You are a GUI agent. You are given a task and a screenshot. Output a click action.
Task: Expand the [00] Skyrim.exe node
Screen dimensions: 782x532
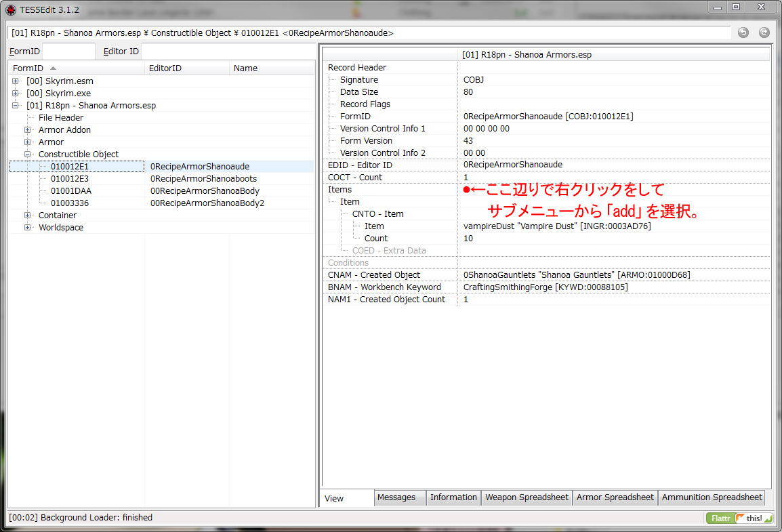click(x=16, y=94)
